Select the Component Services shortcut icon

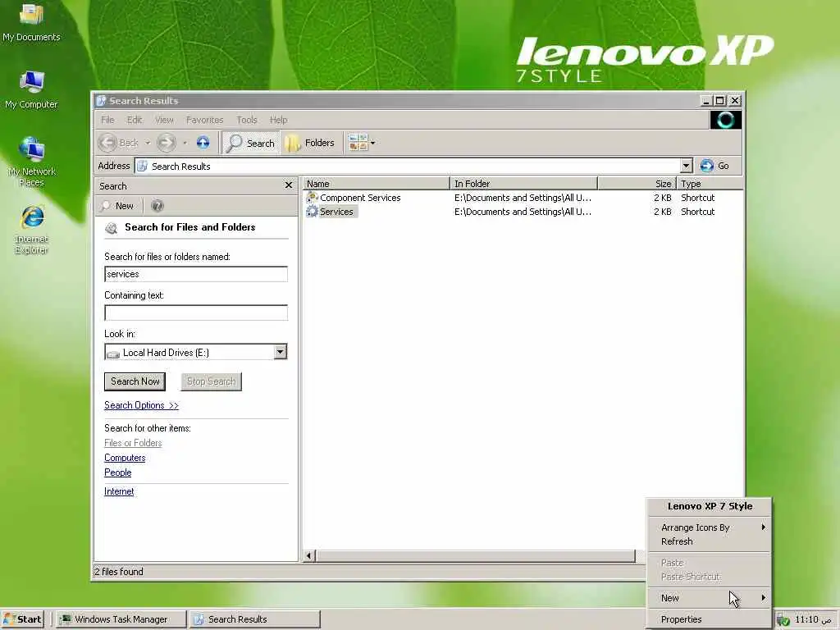point(312,198)
